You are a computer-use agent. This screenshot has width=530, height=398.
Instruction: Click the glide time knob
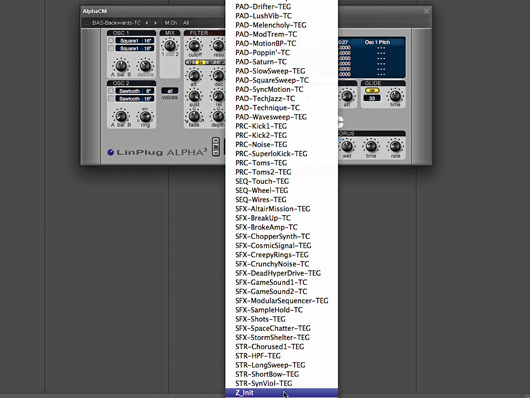[x=395, y=96]
